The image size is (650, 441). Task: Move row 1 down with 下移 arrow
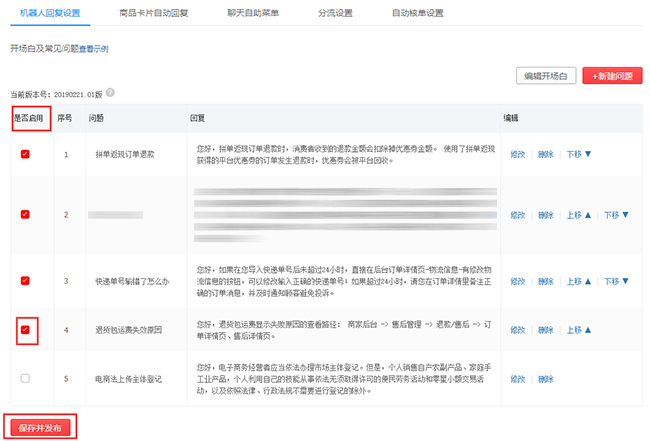click(579, 154)
